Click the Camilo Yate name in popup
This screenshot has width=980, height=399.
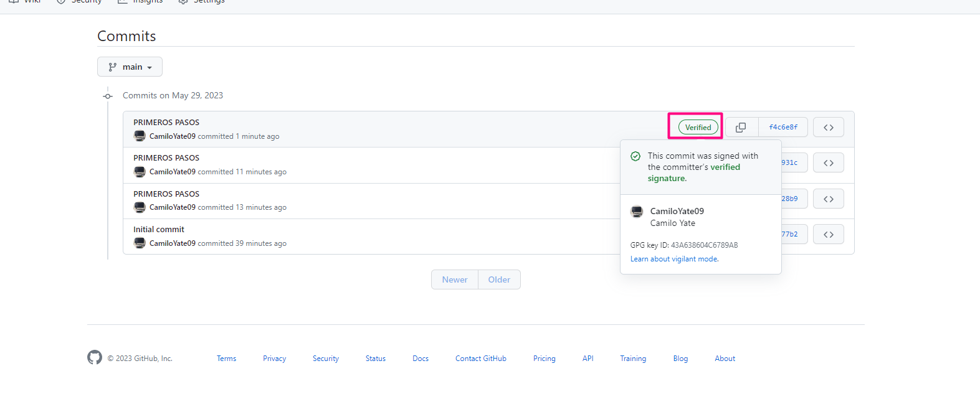click(x=673, y=223)
